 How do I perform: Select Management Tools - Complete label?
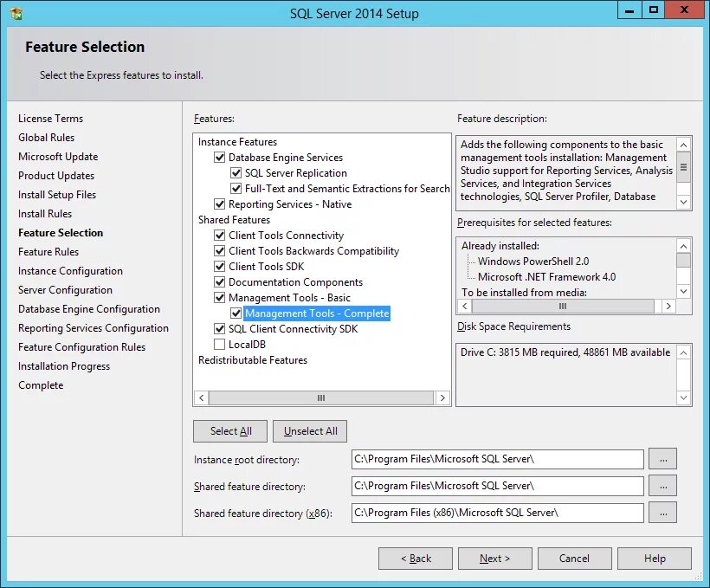click(317, 313)
